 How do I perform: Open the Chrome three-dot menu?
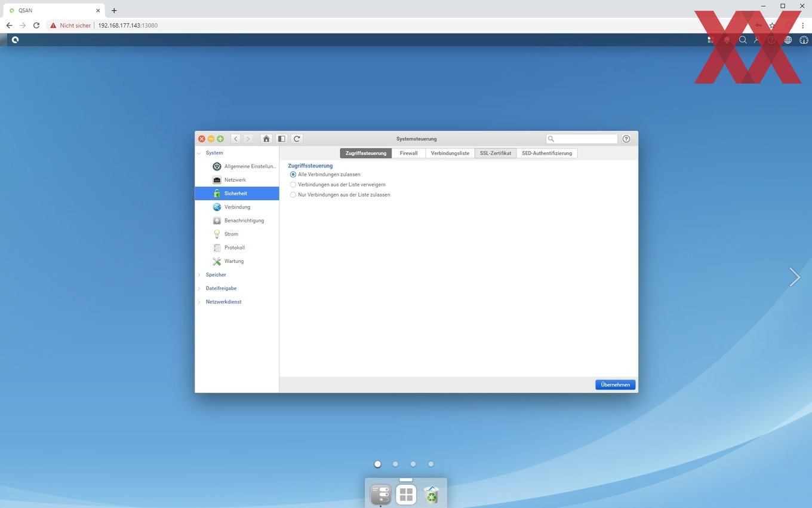click(803, 26)
